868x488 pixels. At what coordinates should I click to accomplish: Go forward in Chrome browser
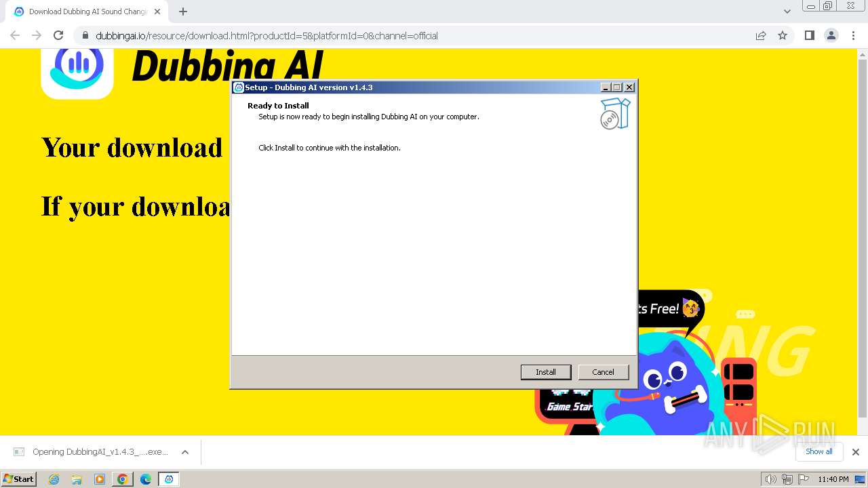tap(37, 35)
